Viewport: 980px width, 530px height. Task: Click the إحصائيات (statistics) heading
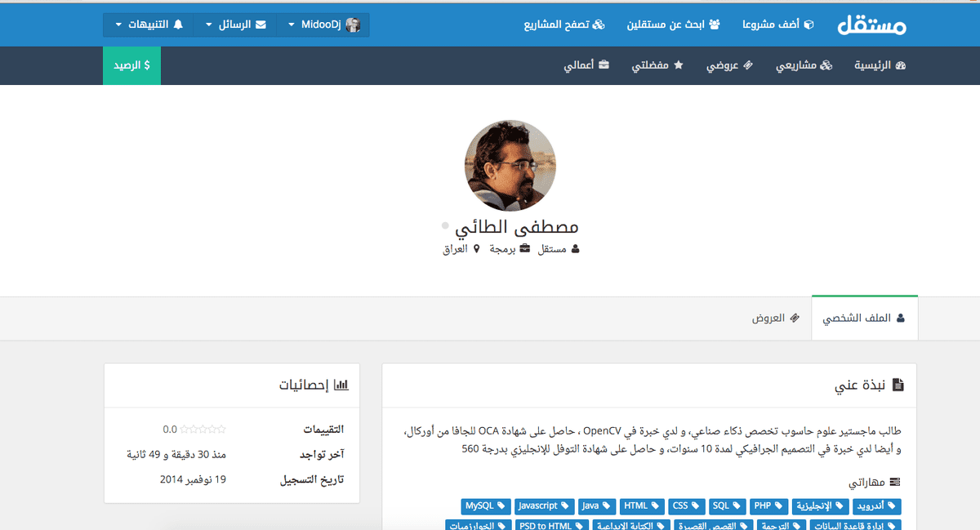click(x=305, y=385)
